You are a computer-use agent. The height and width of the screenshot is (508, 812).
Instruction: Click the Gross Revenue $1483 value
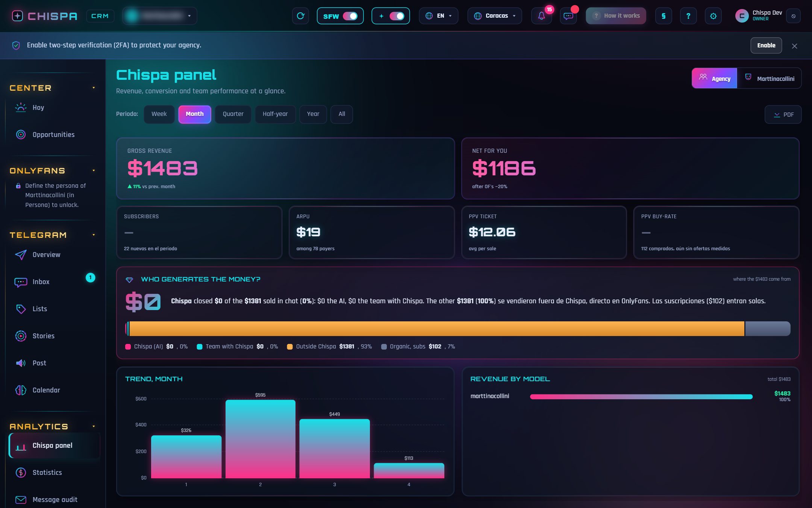click(162, 168)
